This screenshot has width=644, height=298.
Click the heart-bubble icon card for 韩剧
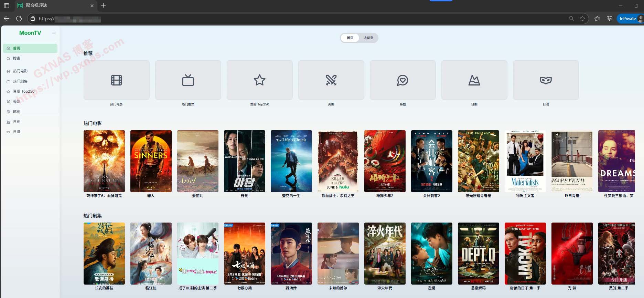pos(403,80)
